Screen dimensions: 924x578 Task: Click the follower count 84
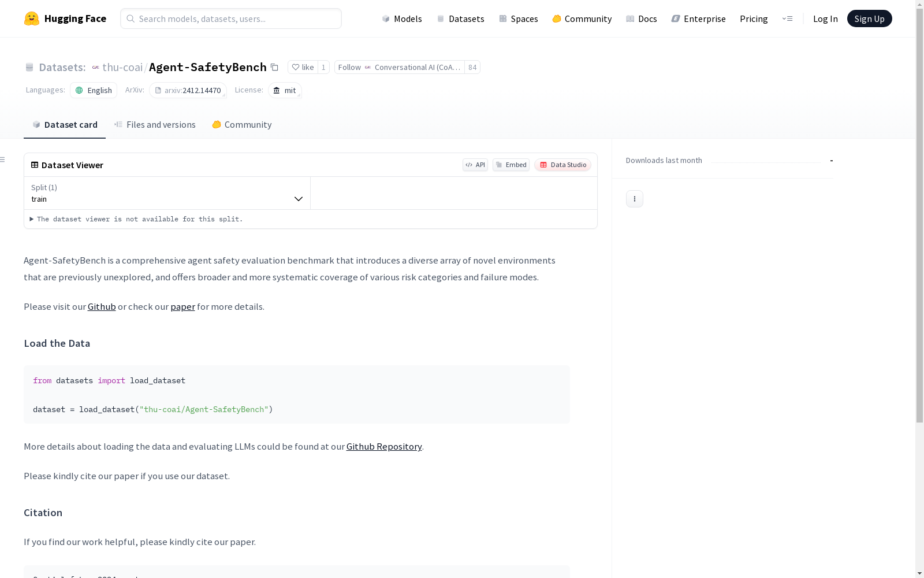[472, 67]
